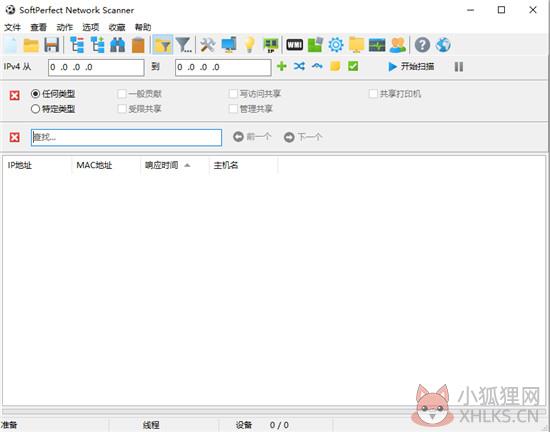The height and width of the screenshot is (432, 550).
Task: Click the IPv4 start address field
Action: pyautogui.click(x=96, y=67)
